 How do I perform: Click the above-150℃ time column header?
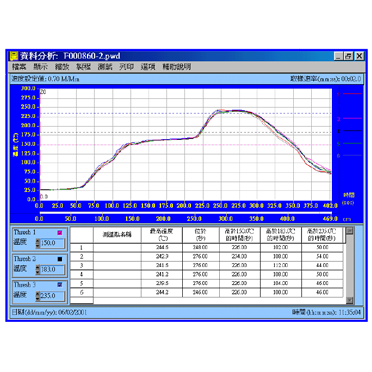(x=240, y=235)
